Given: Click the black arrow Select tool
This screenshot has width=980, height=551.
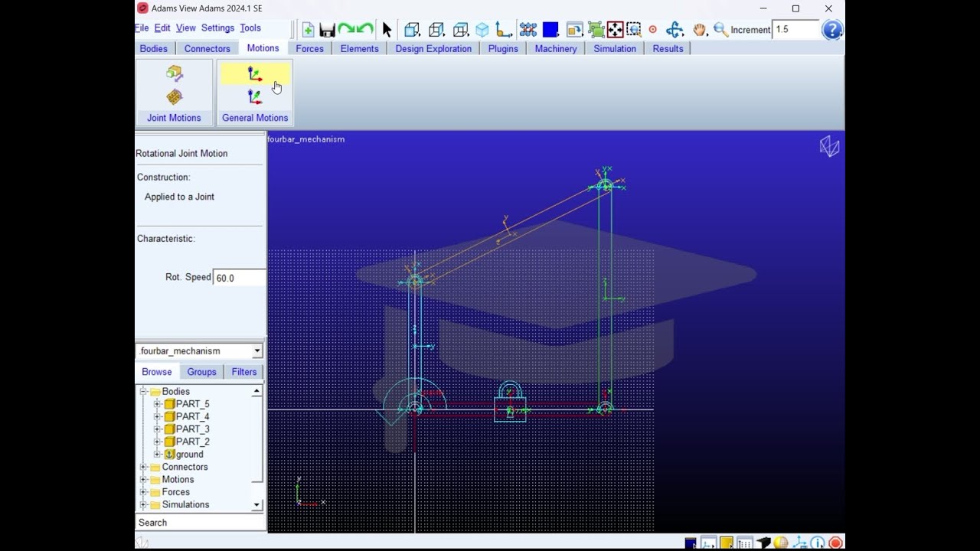Looking at the screenshot, I should pyautogui.click(x=387, y=30).
